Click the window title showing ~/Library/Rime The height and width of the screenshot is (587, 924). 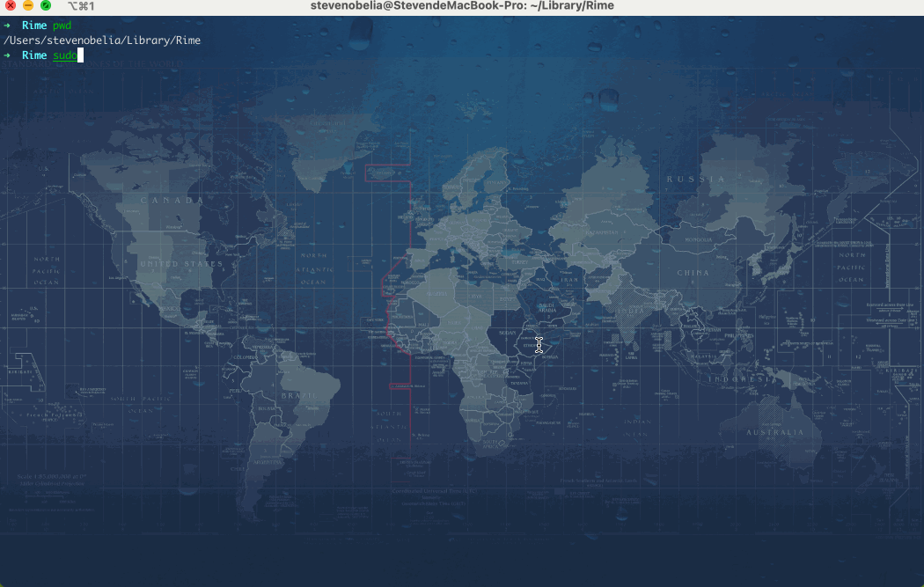click(462, 6)
